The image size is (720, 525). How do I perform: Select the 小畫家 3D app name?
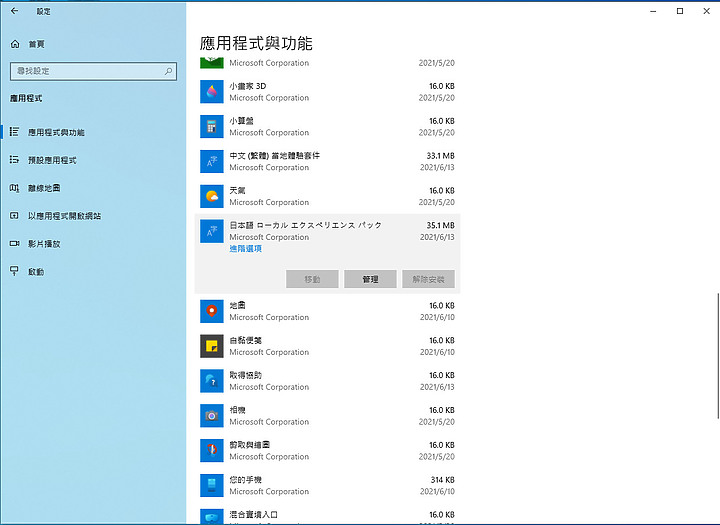248,86
